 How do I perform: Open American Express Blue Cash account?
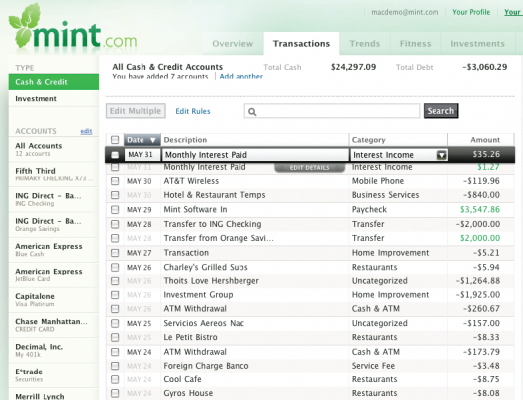coord(54,250)
